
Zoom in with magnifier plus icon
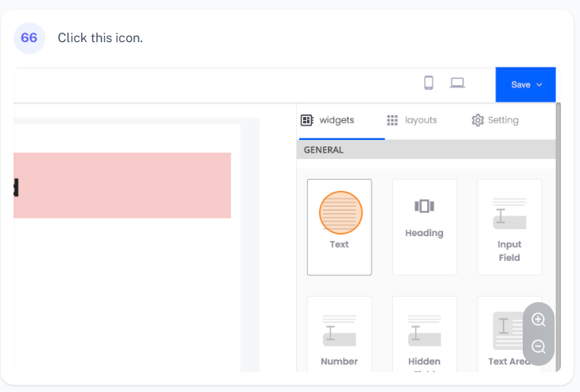tap(539, 320)
